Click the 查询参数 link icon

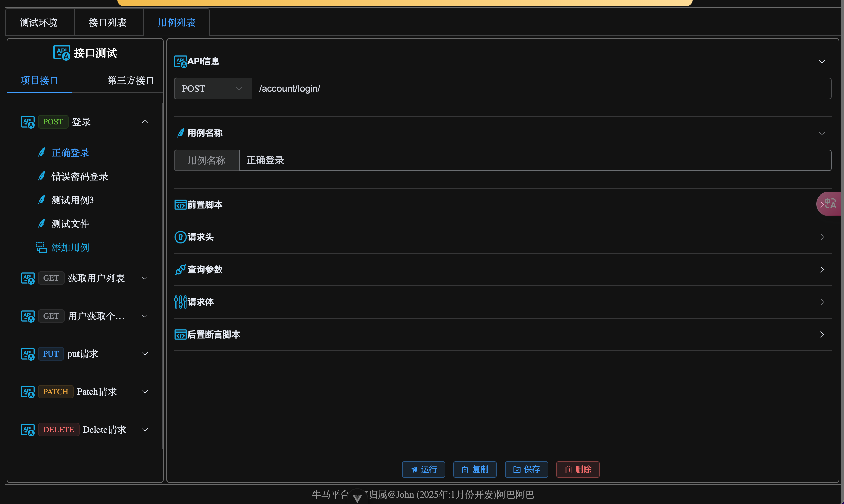180,270
